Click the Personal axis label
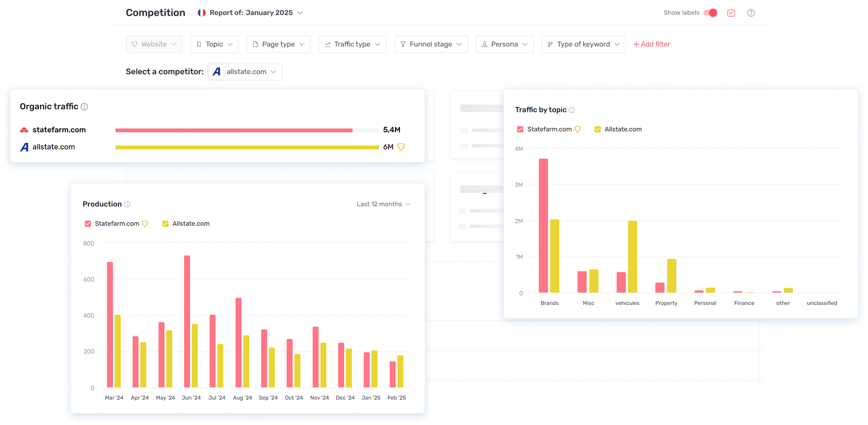Viewport: 868px width, 425px height. (705, 303)
